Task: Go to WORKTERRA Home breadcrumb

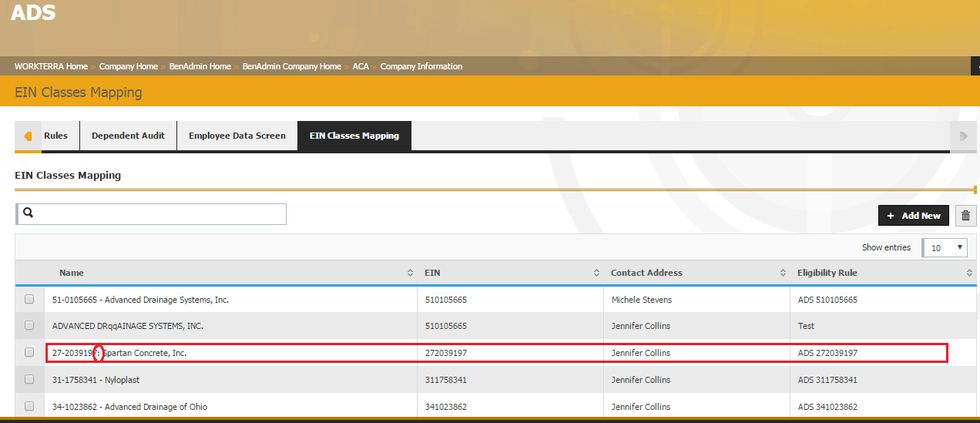Action: point(51,66)
